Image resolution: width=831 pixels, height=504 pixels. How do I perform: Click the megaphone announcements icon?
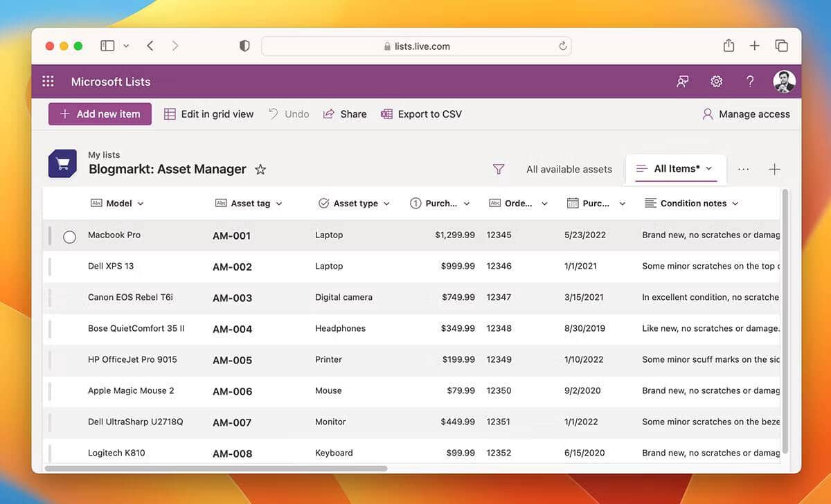coord(682,81)
